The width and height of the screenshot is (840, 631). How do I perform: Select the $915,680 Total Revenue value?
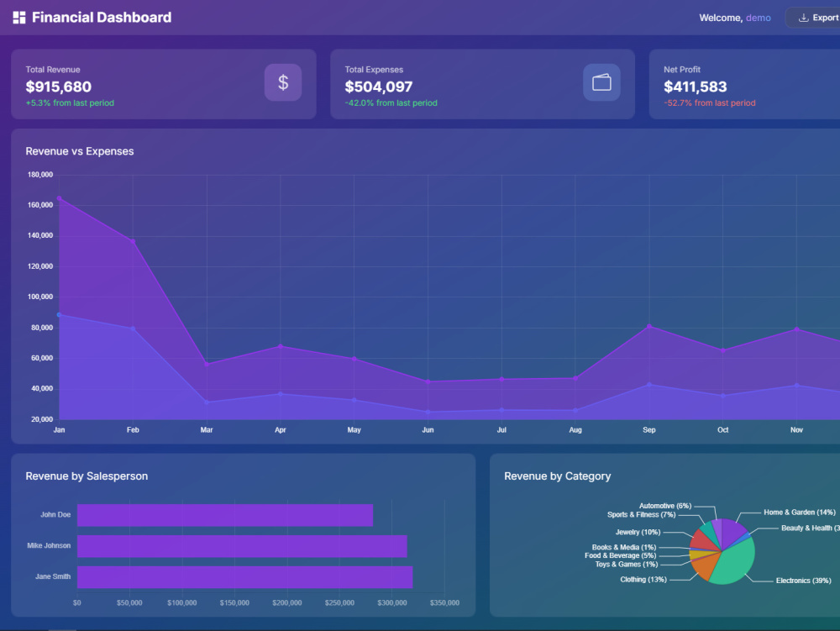click(x=59, y=87)
